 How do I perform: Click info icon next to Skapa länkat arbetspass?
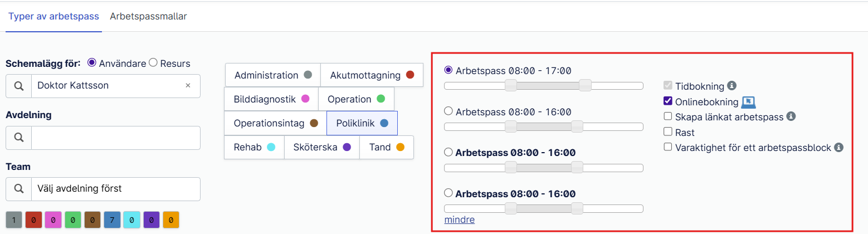pos(791,116)
